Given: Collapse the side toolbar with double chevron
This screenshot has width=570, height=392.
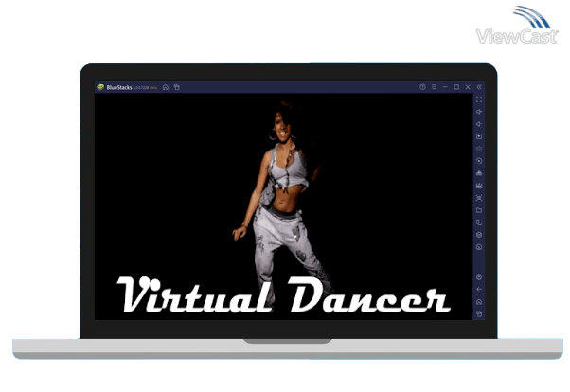Looking at the screenshot, I should click(479, 87).
